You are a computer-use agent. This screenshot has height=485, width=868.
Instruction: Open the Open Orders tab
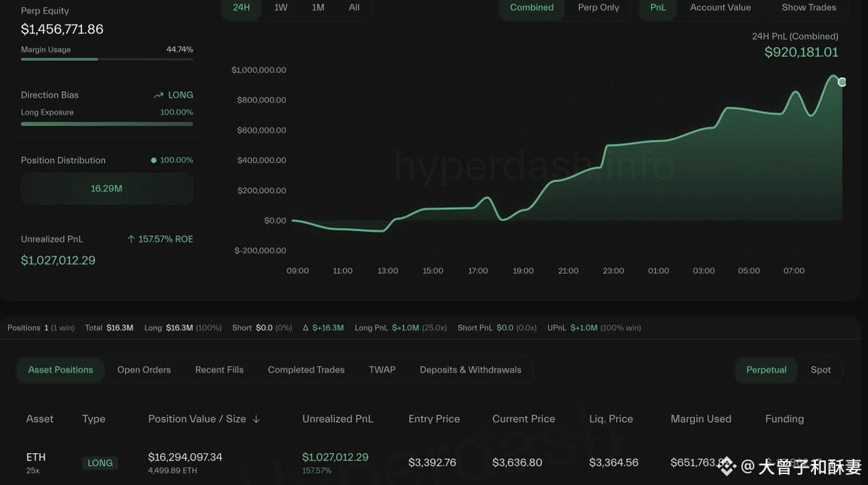144,370
